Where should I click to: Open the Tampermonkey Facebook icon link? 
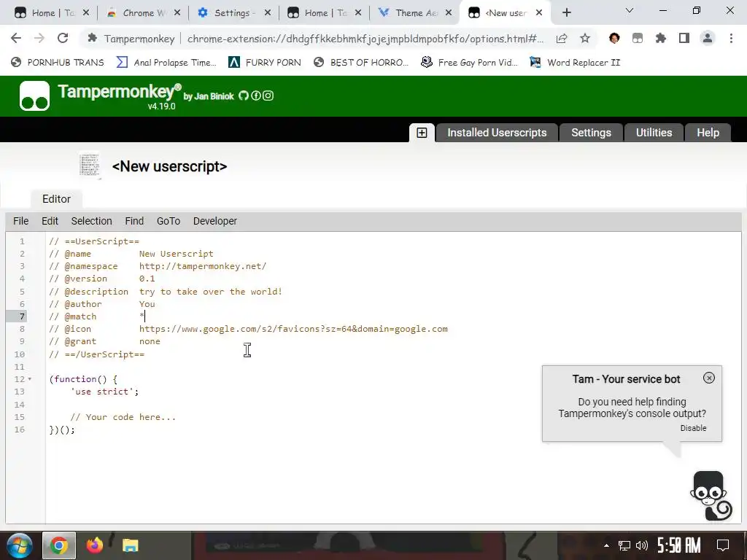256,96
